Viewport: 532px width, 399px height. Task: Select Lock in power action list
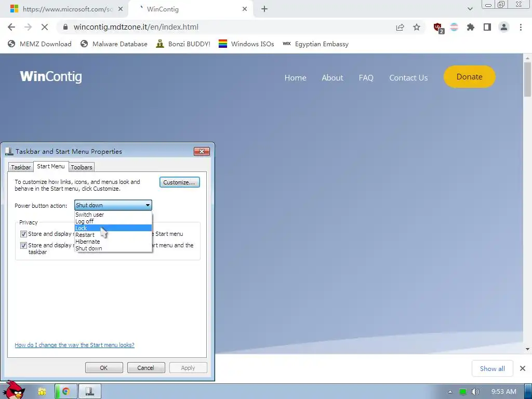coord(113,228)
